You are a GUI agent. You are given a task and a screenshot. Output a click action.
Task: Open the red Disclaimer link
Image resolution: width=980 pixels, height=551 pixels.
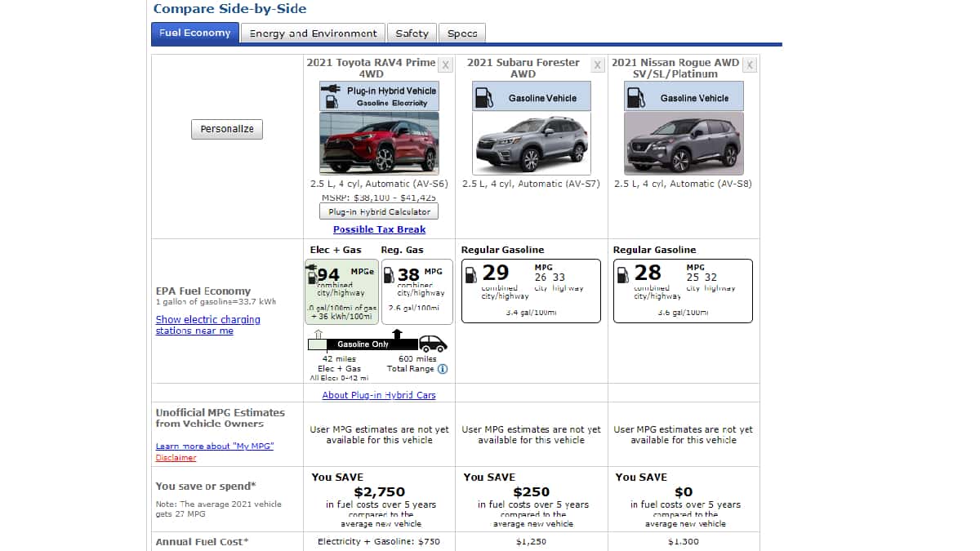tap(176, 458)
